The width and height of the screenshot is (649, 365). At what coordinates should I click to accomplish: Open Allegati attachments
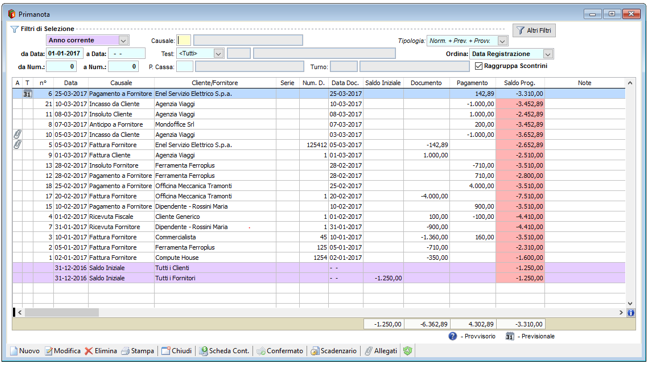point(381,351)
